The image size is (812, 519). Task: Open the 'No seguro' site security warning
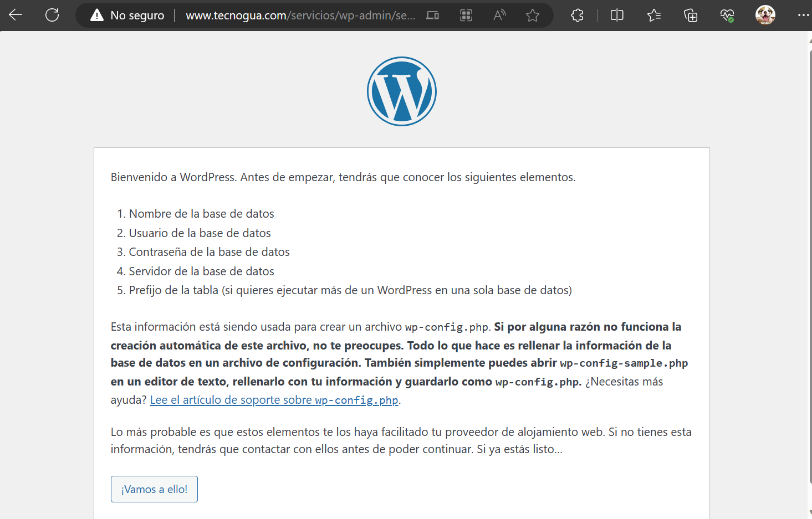tap(127, 16)
